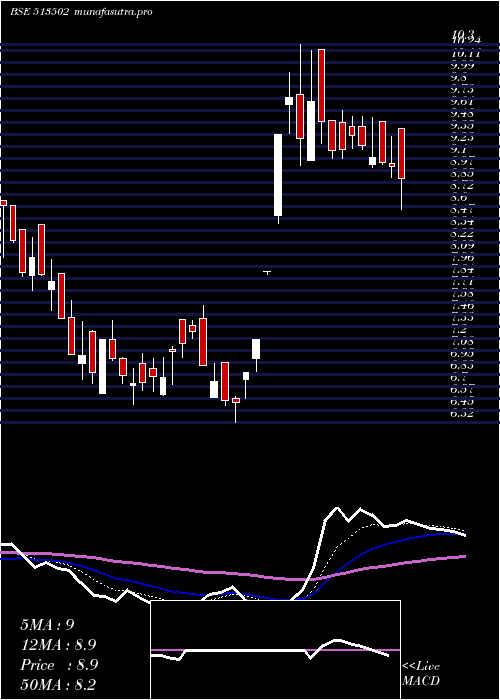Viewport: 500px width, 700px height.
Task: Click the 6.32 price axis label
Action: [463, 415]
